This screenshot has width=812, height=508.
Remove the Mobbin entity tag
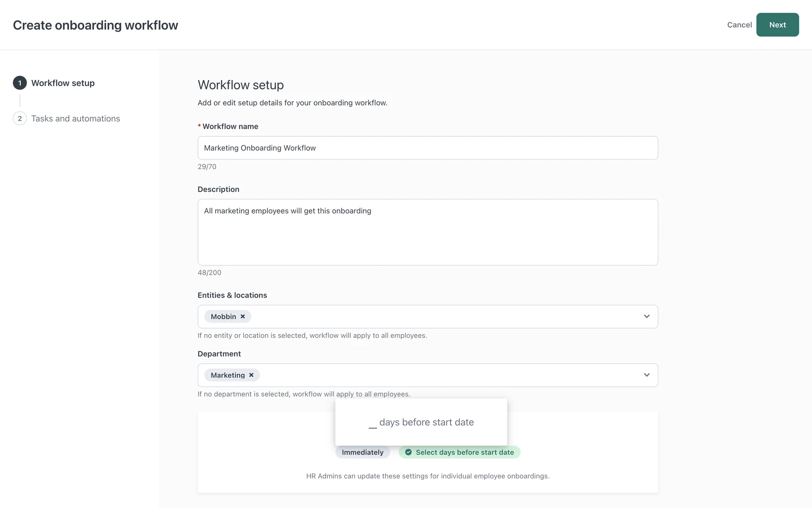point(243,317)
